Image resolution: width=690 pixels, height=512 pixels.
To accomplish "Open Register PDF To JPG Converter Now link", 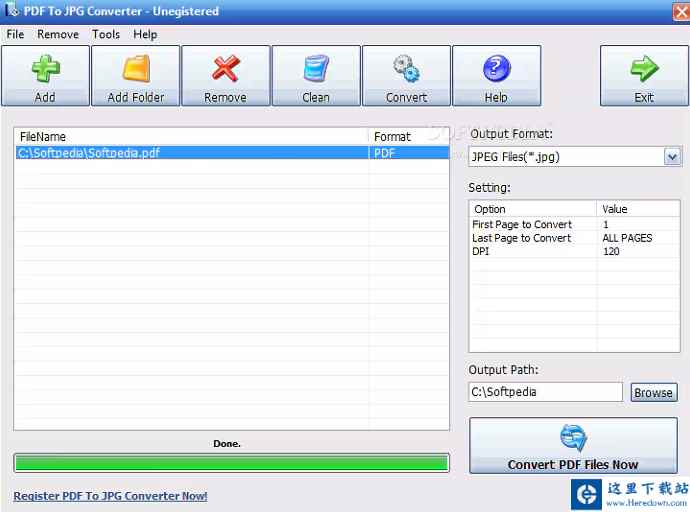I will coord(110,496).
